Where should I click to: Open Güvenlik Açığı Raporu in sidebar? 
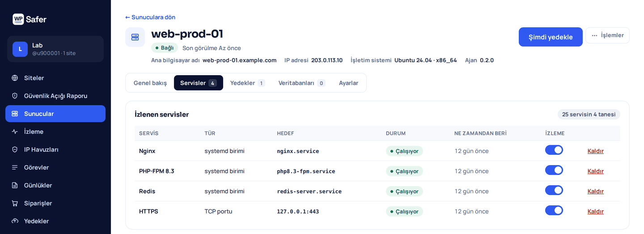click(55, 96)
